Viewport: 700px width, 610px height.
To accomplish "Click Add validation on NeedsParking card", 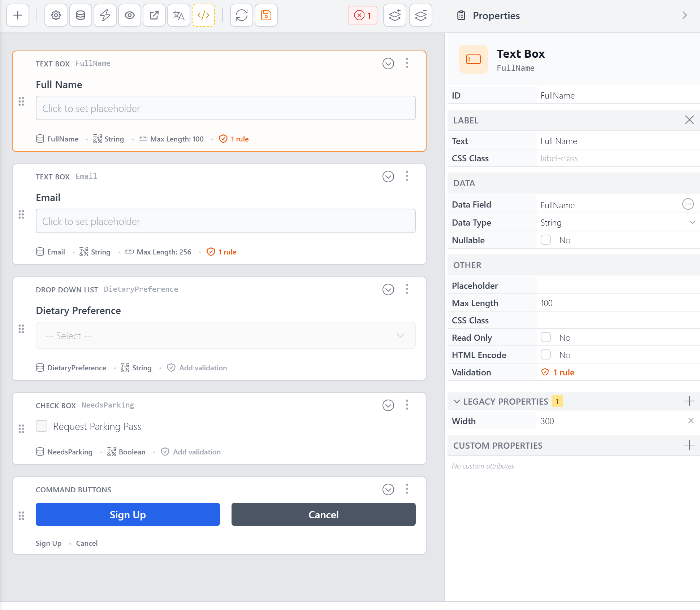I will (191, 452).
